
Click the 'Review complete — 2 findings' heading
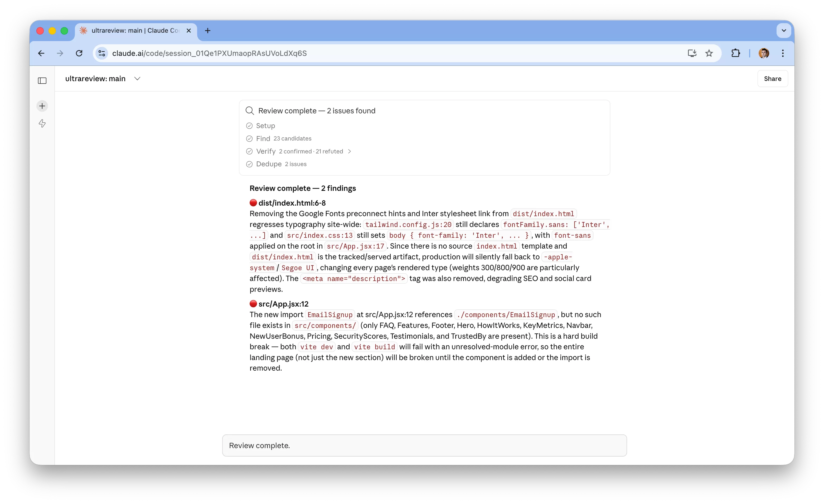(303, 188)
